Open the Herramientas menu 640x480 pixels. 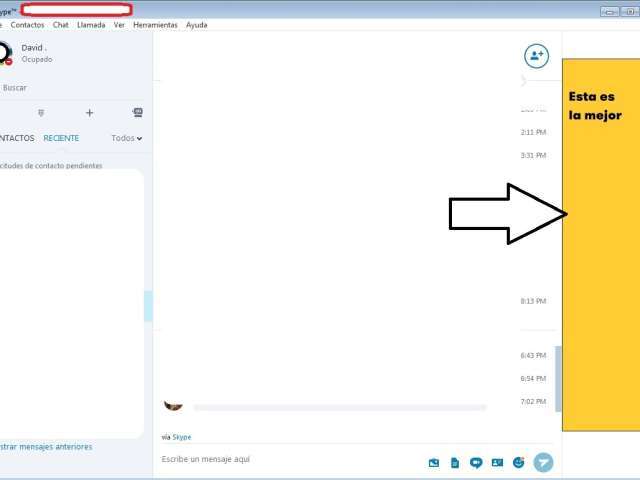[x=154, y=25]
